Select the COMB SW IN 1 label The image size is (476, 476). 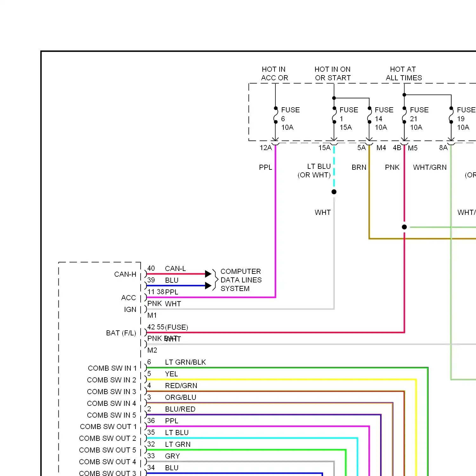[112, 368]
